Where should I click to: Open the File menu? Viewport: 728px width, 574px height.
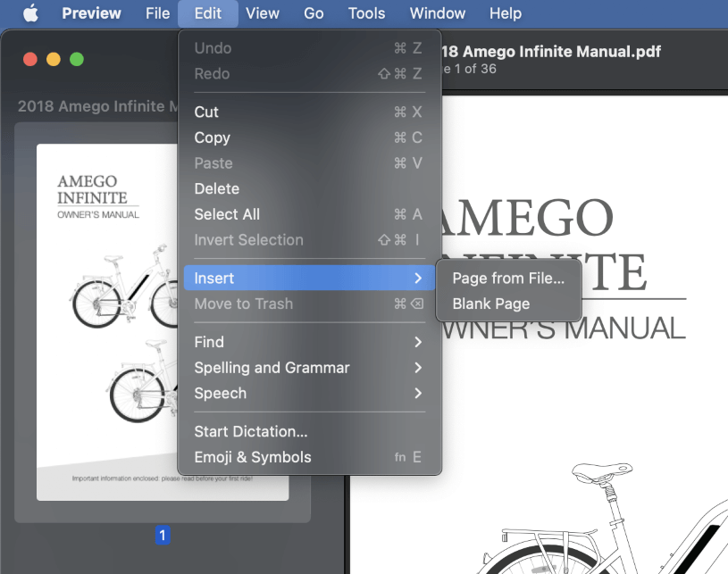click(157, 13)
